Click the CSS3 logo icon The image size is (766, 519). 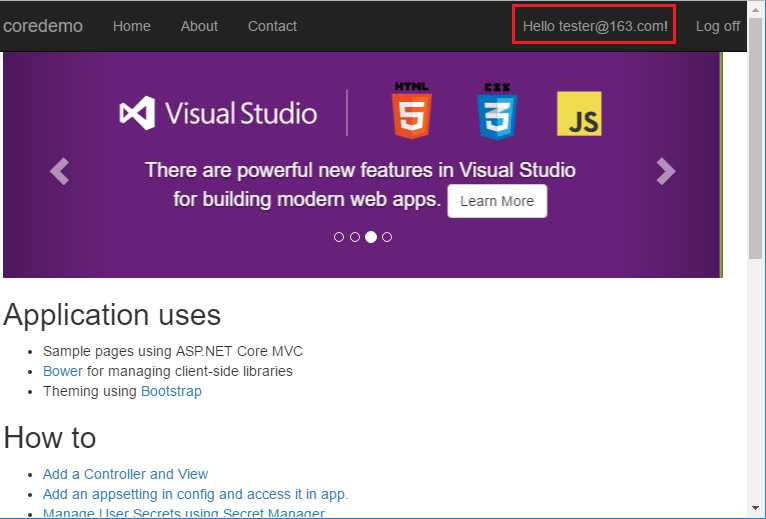coord(496,111)
